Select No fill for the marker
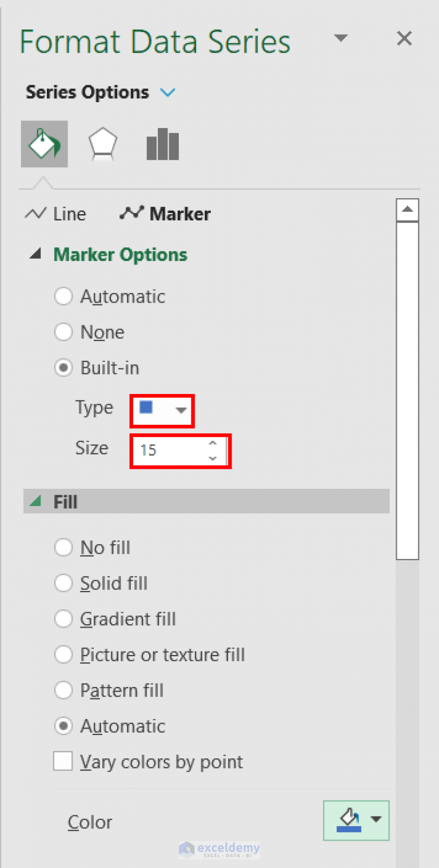Viewport: 439px width, 868px height. 63,547
